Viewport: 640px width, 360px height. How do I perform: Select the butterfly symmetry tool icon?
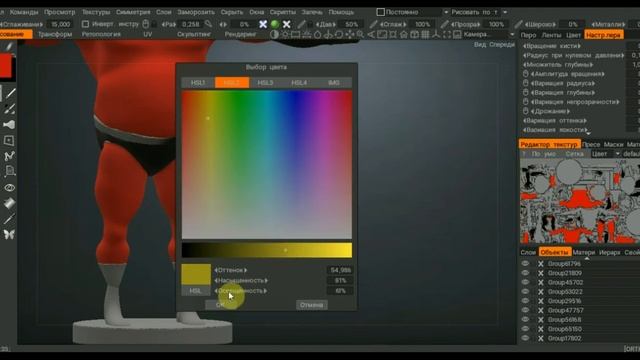coord(9,234)
